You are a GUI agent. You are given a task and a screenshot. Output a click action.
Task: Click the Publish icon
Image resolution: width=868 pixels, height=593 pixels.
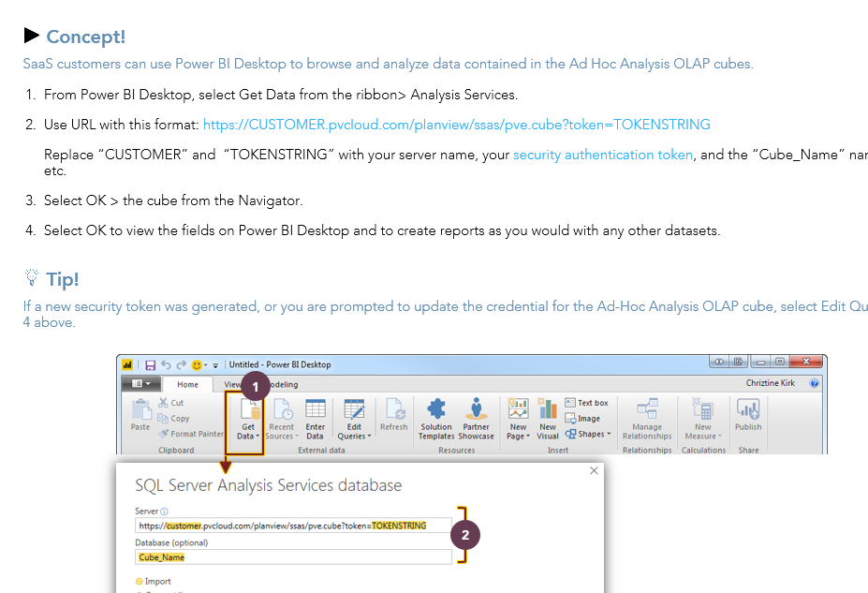click(x=748, y=408)
